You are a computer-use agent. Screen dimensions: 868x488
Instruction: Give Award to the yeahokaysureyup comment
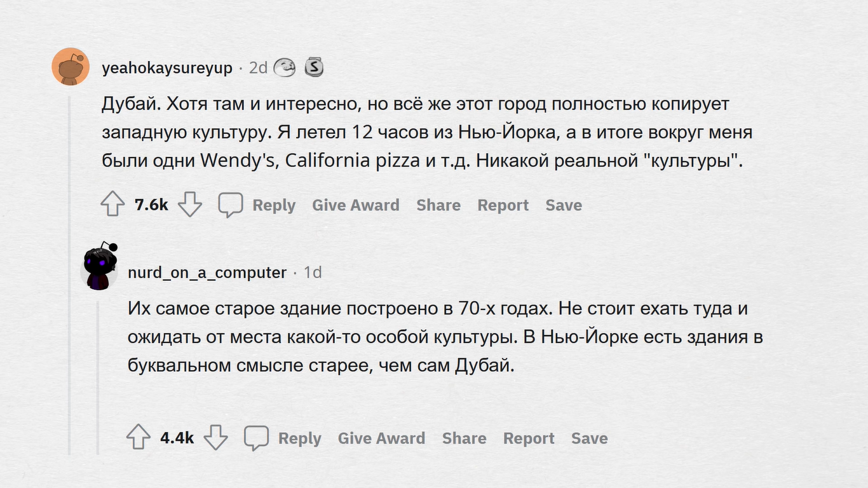355,205
